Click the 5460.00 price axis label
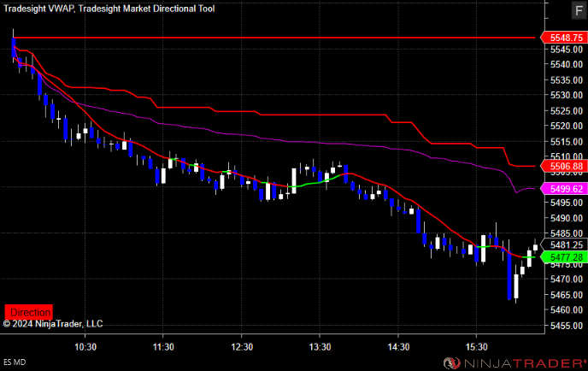Viewport: 588px width, 371px height. [567, 309]
